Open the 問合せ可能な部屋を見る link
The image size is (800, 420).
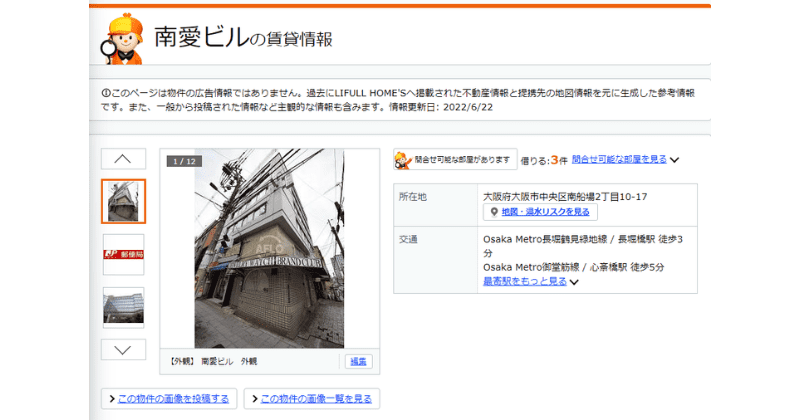[x=619, y=159]
